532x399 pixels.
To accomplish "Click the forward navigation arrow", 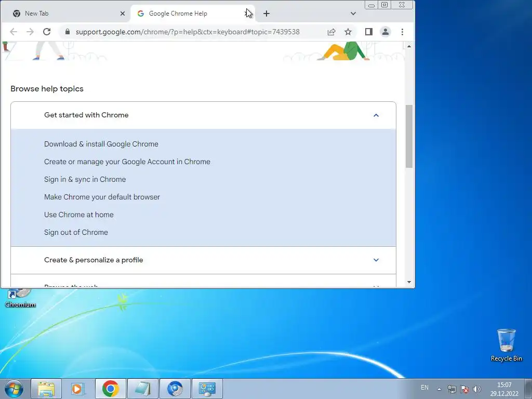I will pyautogui.click(x=30, y=32).
